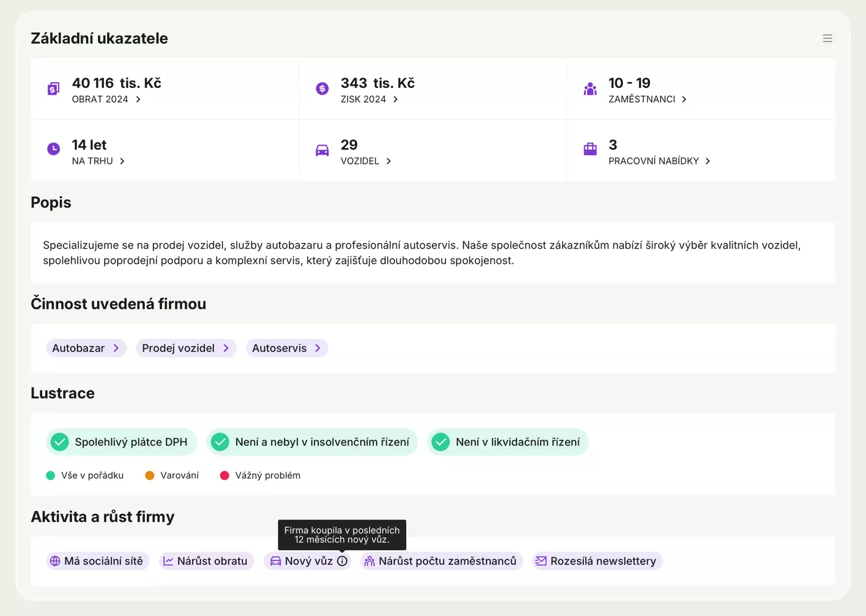Click the Vážný problém legend label
The width and height of the screenshot is (866, 616).
click(268, 475)
